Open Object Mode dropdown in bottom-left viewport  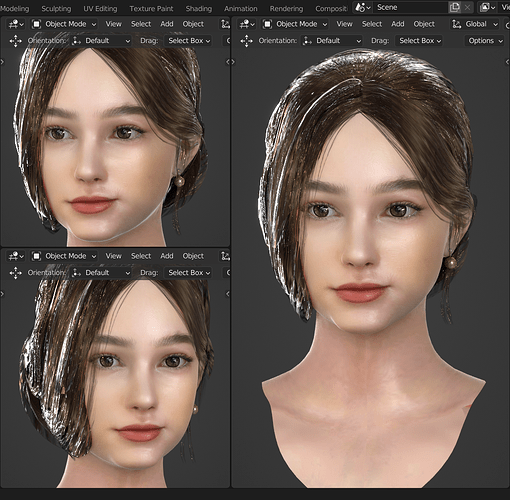click(x=64, y=256)
